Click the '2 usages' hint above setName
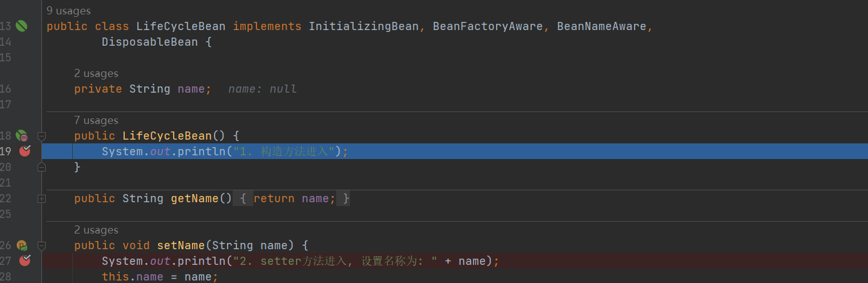 pyautogui.click(x=96, y=230)
